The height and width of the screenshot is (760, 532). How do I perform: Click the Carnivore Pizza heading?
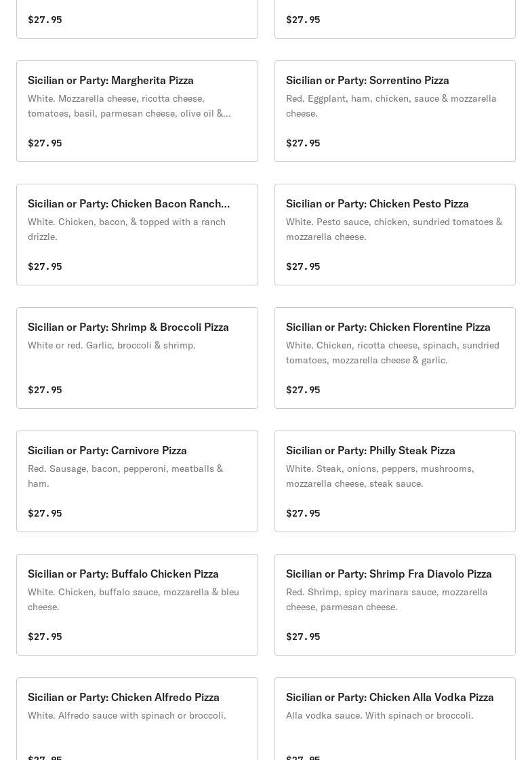click(x=107, y=450)
